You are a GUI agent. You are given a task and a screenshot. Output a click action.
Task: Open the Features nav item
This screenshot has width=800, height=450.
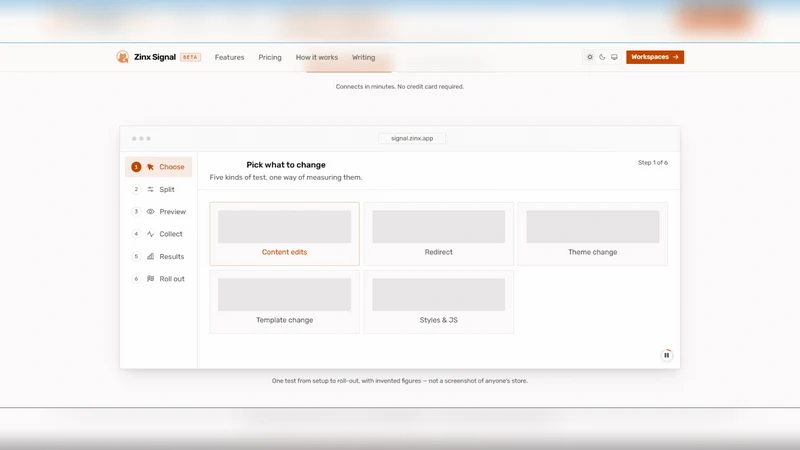230,57
